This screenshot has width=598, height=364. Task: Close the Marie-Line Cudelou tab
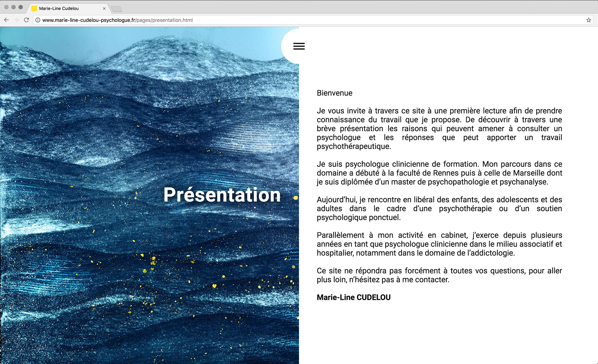click(104, 8)
